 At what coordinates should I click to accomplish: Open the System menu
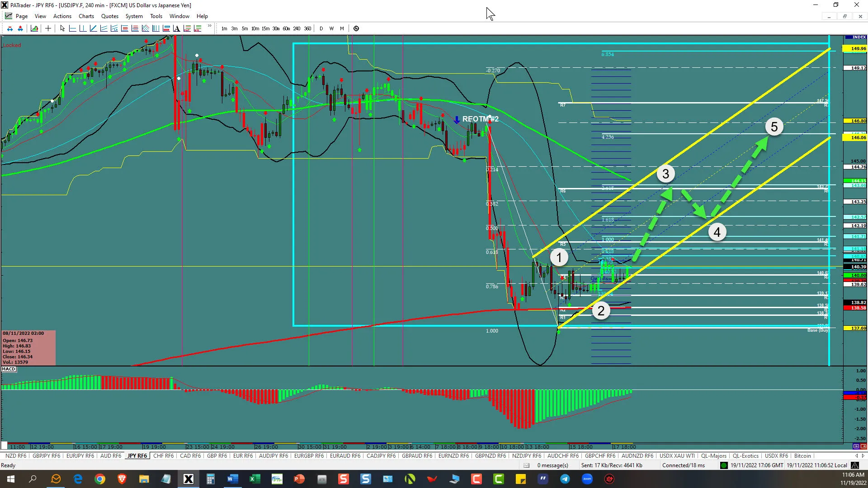[x=134, y=16]
